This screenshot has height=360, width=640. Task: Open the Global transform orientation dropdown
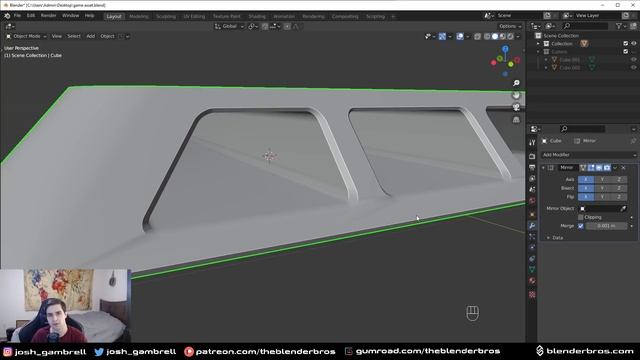coord(229,26)
